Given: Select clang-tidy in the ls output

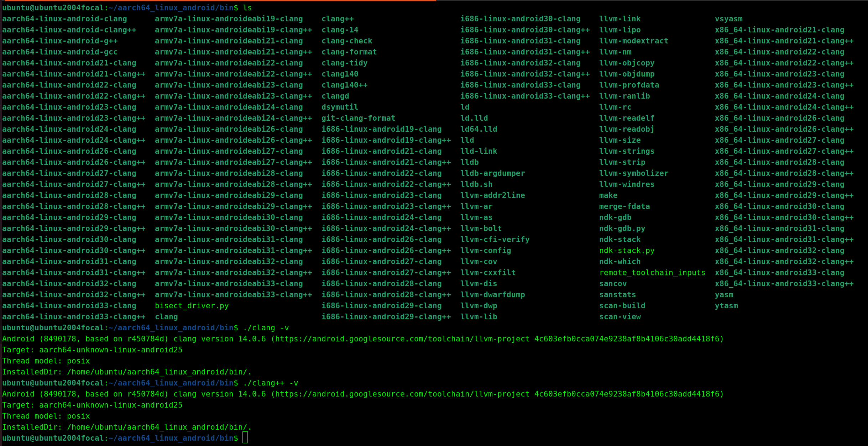Looking at the screenshot, I should (344, 63).
